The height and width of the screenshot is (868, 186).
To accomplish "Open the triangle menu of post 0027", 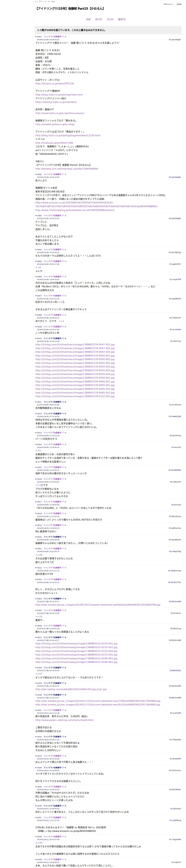I will (x=36, y=638).
